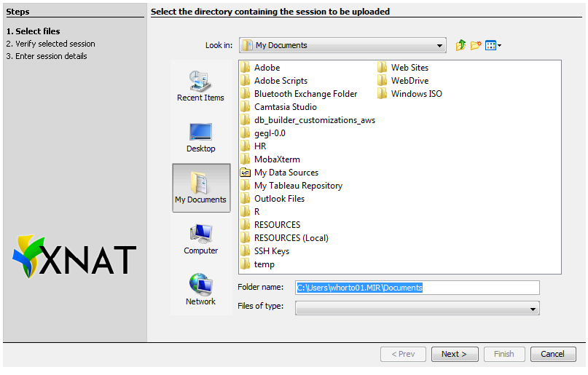Click the Up One Level folder icon
The height and width of the screenshot is (375, 588).
(460, 45)
